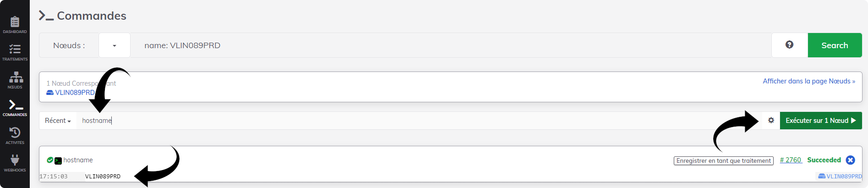This screenshot has width=868, height=188.
Task: Go to Traitements in sidebar
Action: (x=15, y=53)
